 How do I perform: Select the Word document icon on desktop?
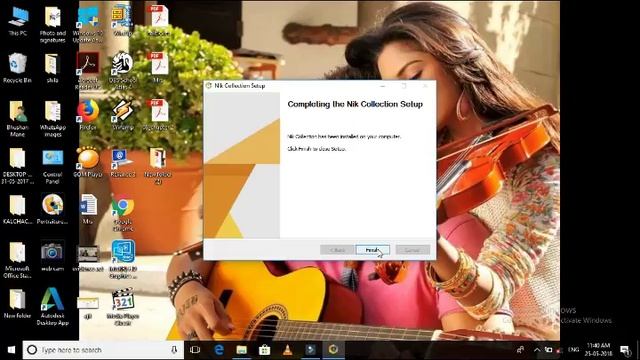(x=88, y=209)
